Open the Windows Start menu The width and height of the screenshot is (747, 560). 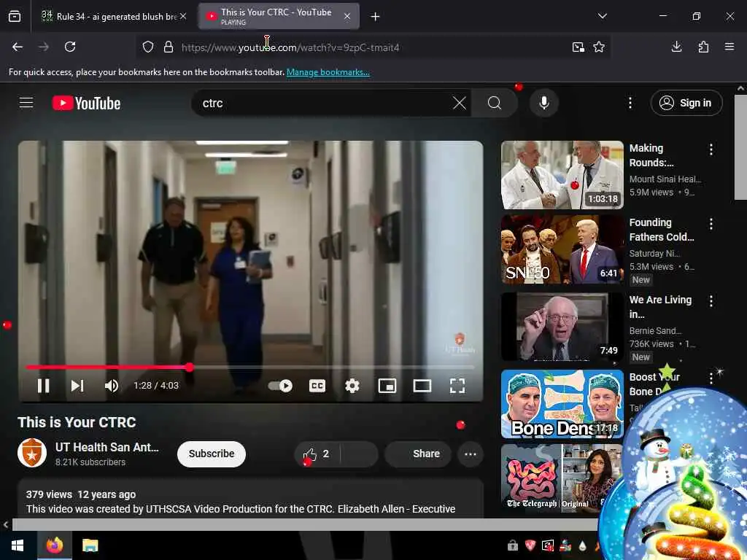(18, 545)
